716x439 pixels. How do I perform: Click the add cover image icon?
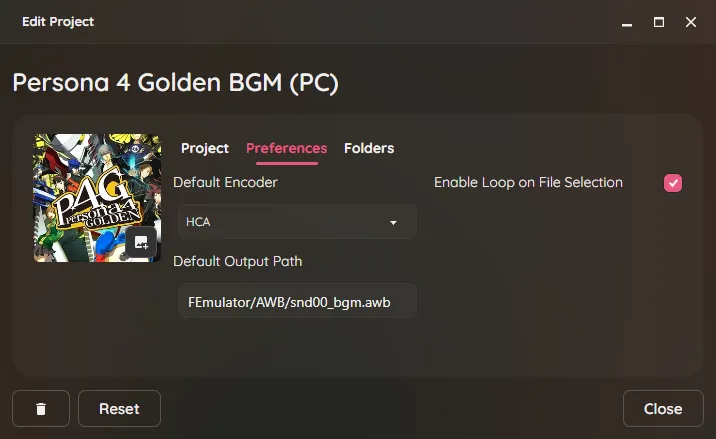coord(141,243)
